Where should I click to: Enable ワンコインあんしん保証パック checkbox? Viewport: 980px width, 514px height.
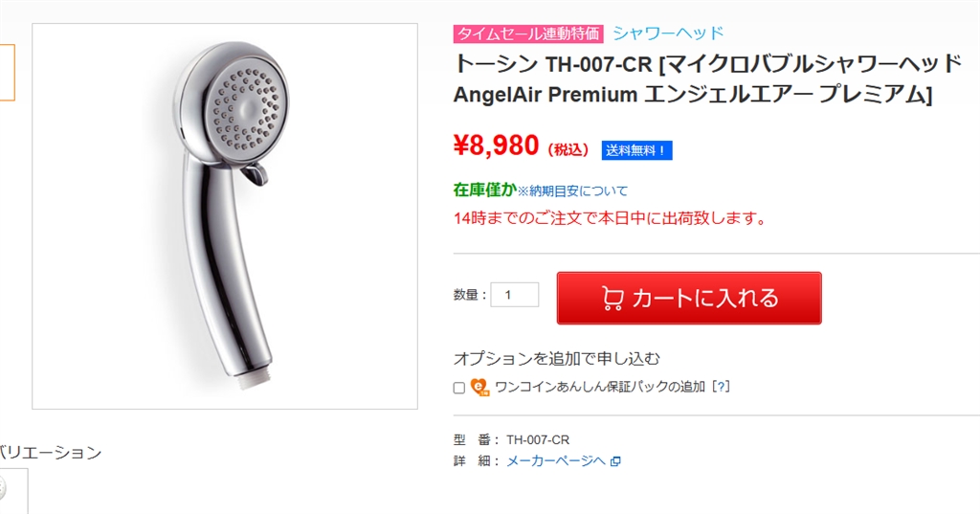click(458, 388)
